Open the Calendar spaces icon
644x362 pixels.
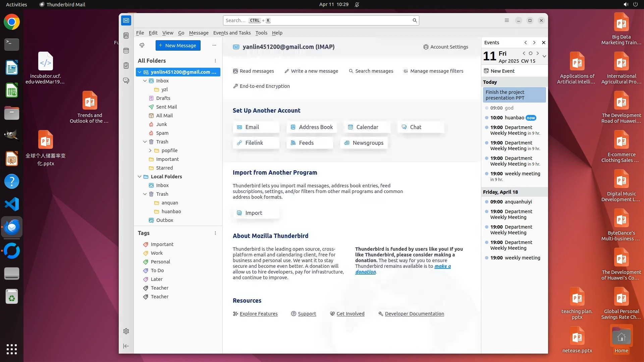126,51
